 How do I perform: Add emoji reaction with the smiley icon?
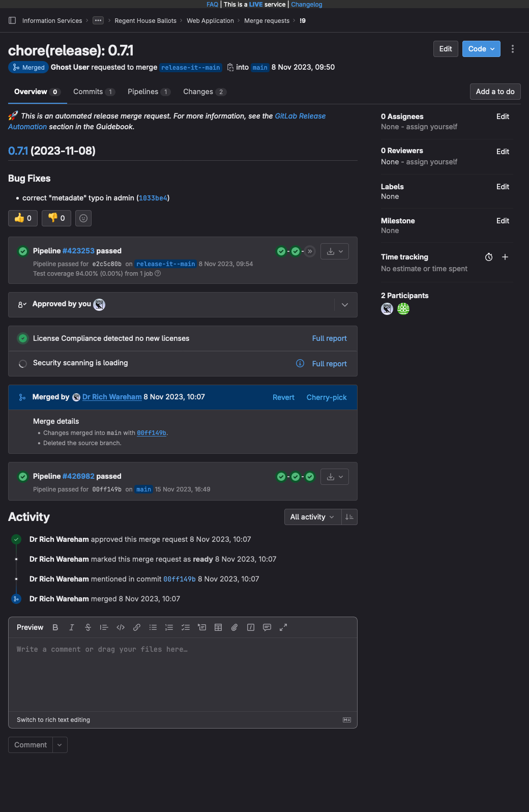tap(83, 218)
